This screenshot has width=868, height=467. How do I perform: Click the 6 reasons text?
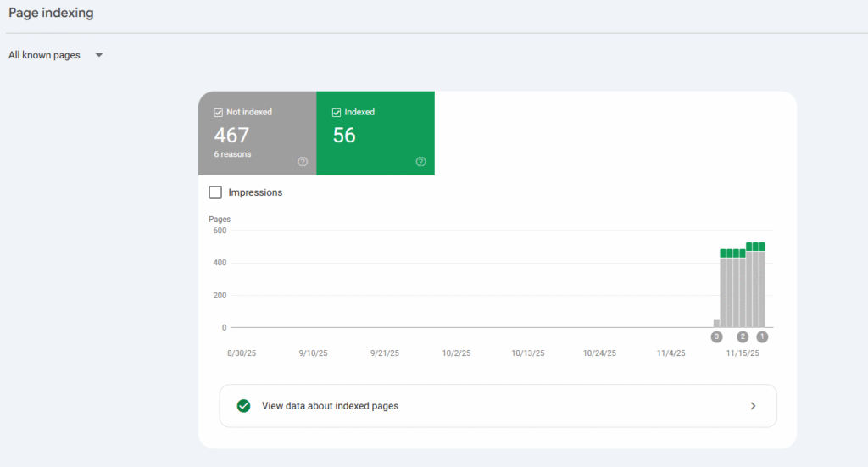coord(232,154)
